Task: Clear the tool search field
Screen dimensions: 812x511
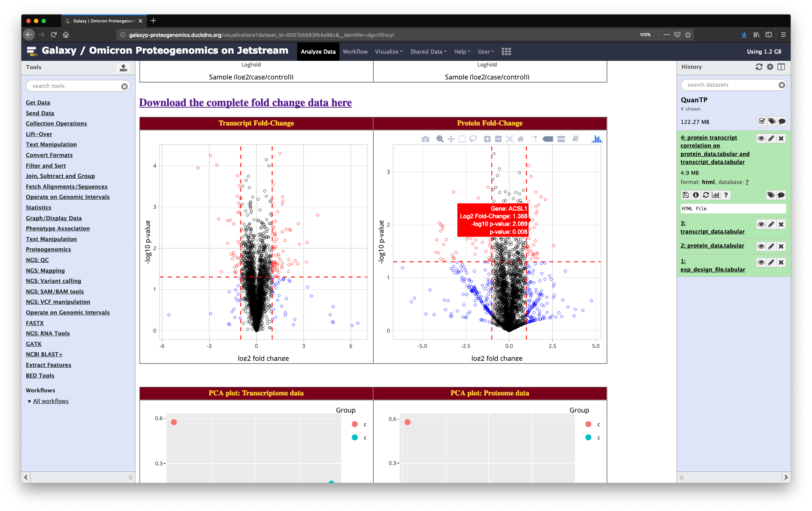Action: 124,86
